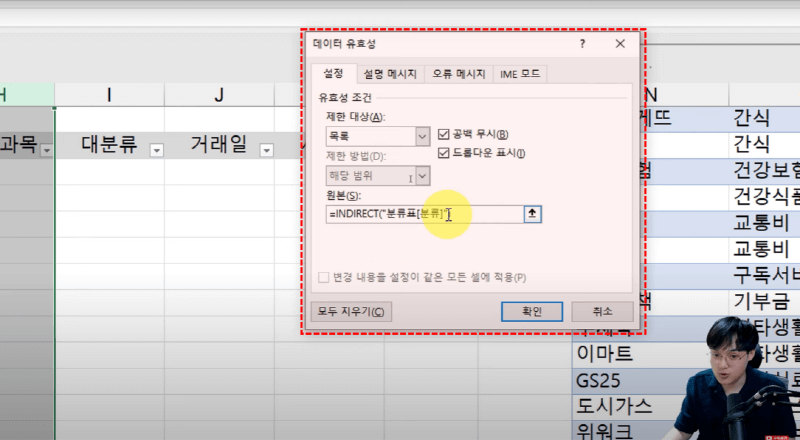This screenshot has width=800, height=440.
Task: Click the range selector collapse icon
Action: [533, 214]
